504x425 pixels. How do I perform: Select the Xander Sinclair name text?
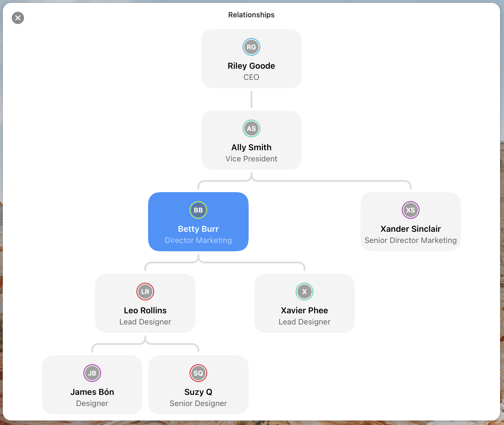click(411, 229)
